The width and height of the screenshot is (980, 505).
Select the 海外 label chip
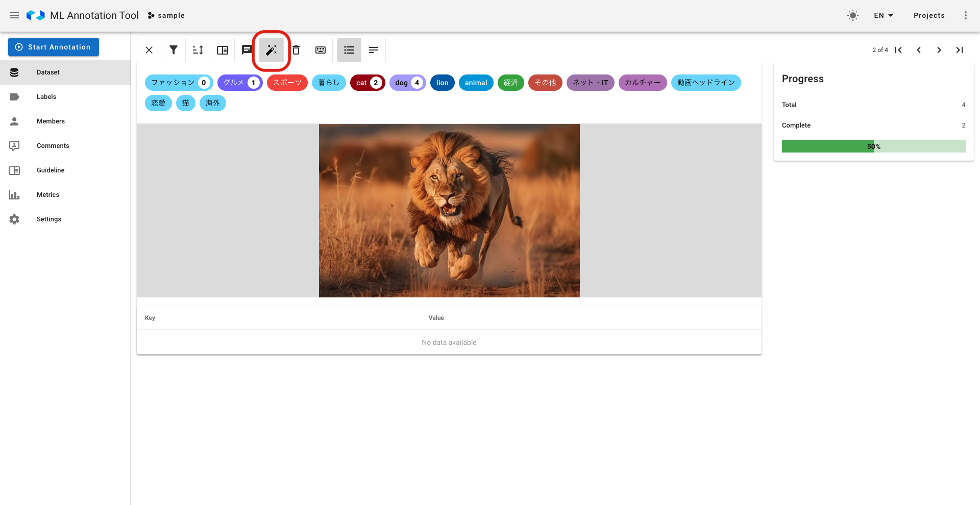click(213, 103)
